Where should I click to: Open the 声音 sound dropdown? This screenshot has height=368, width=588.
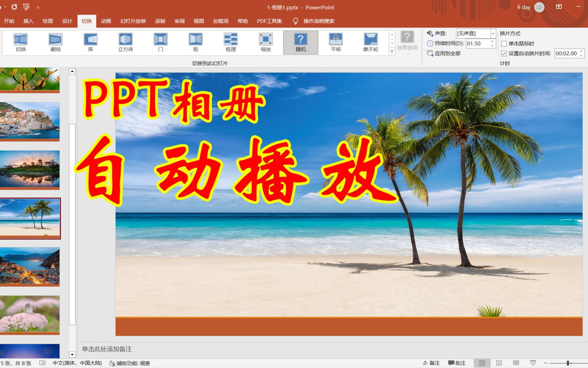coord(493,33)
